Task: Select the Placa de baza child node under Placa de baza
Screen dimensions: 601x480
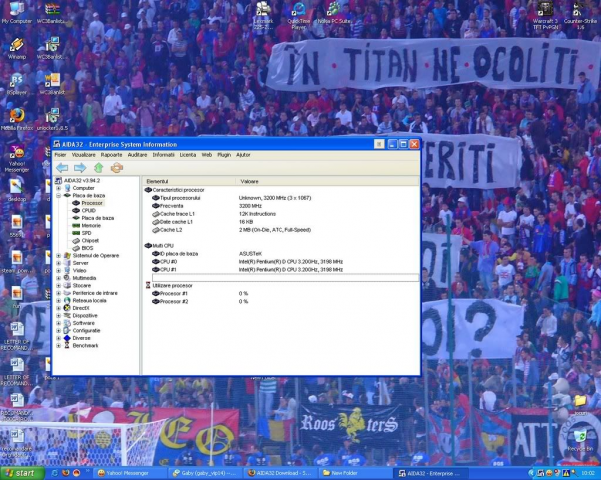Action: (97, 218)
